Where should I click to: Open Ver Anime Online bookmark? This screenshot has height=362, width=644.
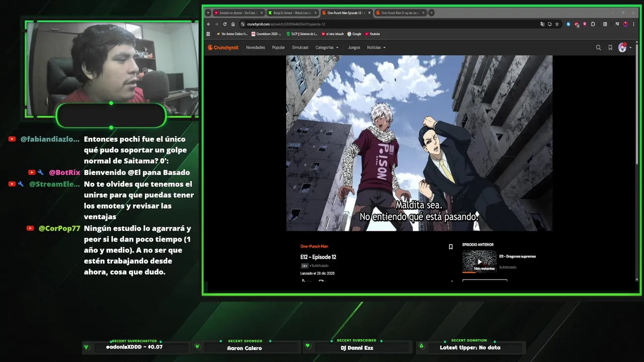(x=232, y=34)
